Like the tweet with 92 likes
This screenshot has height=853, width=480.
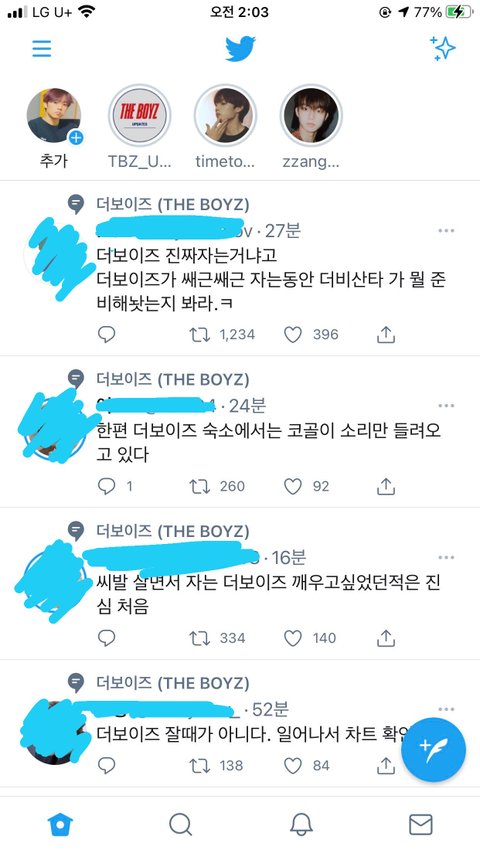(293, 486)
